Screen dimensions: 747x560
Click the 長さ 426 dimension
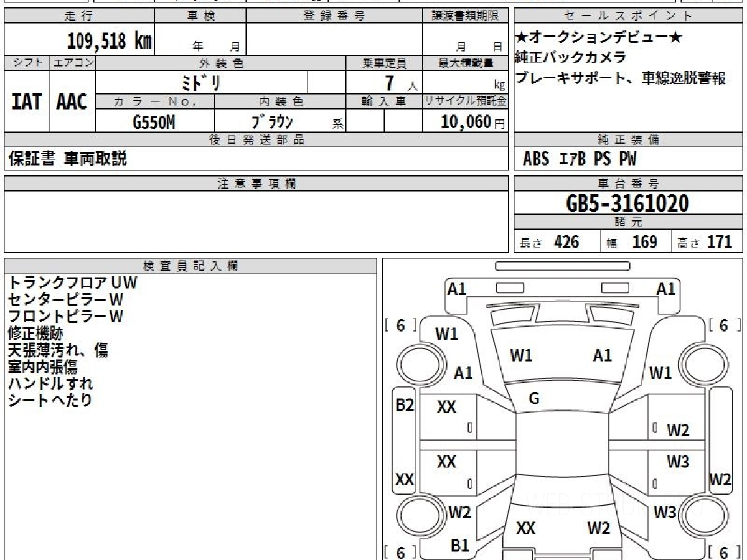coord(549,242)
